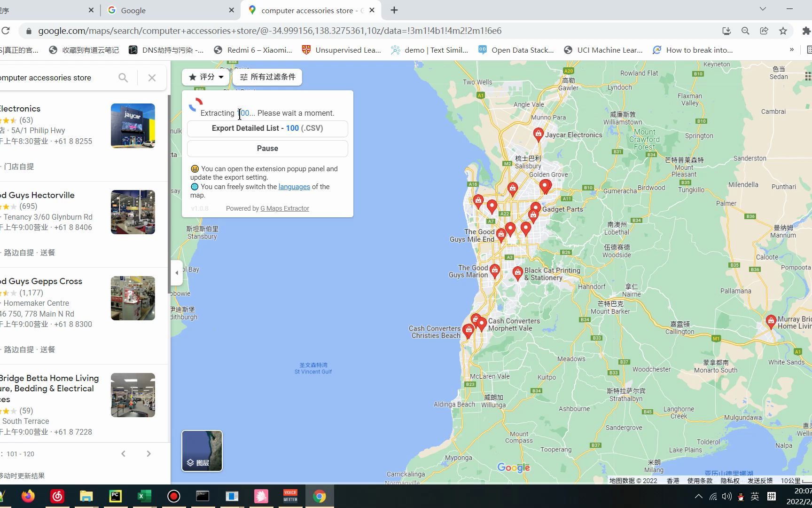Open Terms of use link

click(x=700, y=481)
